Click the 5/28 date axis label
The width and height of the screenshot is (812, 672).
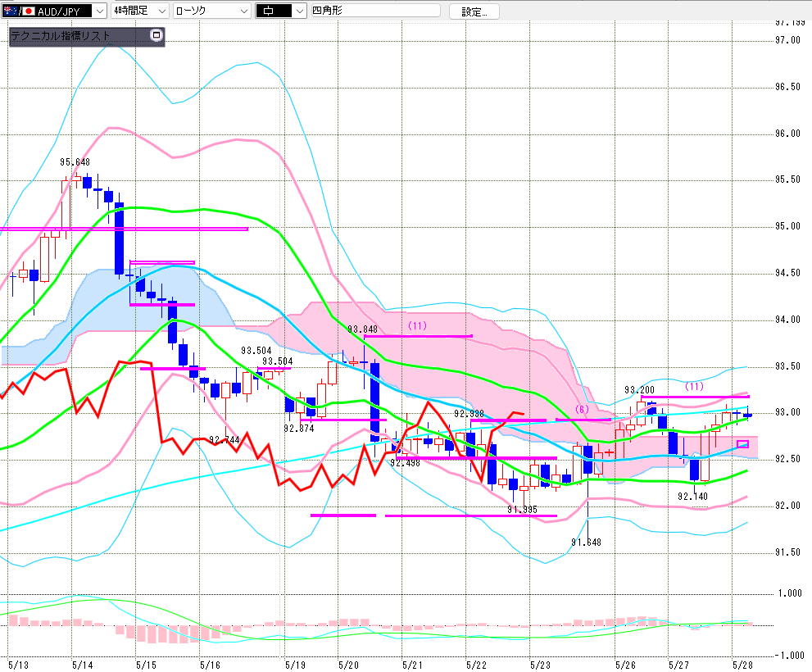click(x=742, y=665)
